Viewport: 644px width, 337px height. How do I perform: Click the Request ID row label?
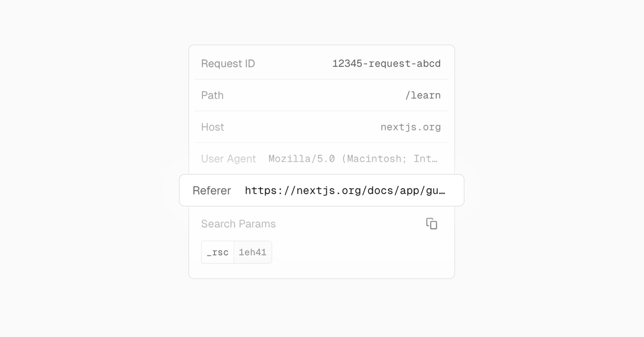(228, 64)
